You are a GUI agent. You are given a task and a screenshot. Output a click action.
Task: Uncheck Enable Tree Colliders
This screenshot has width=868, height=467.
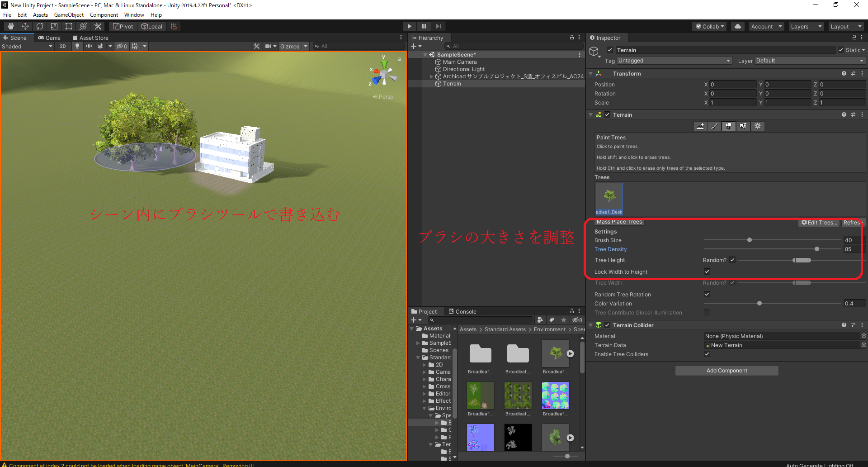(707, 354)
